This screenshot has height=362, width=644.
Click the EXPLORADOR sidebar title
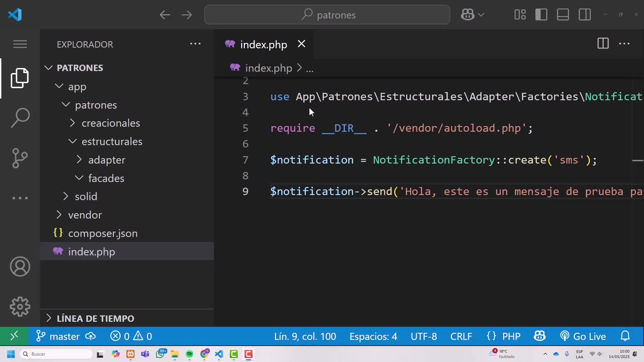(85, 44)
